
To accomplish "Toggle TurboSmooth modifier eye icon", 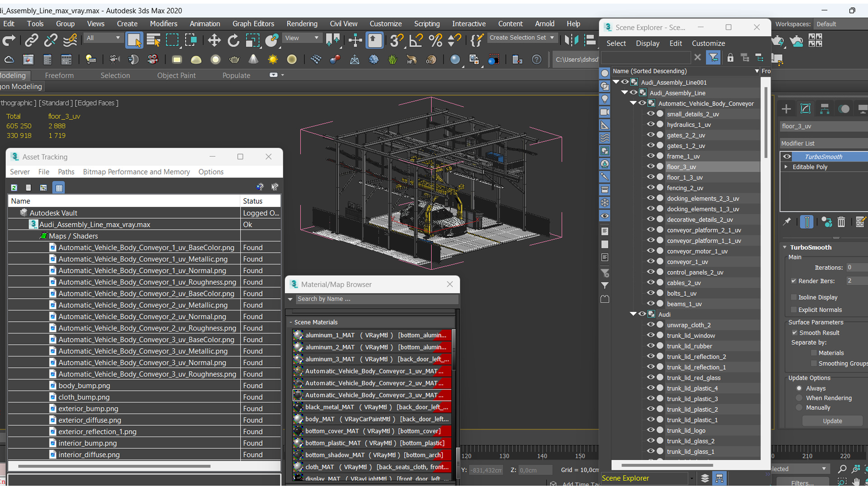I will (787, 157).
